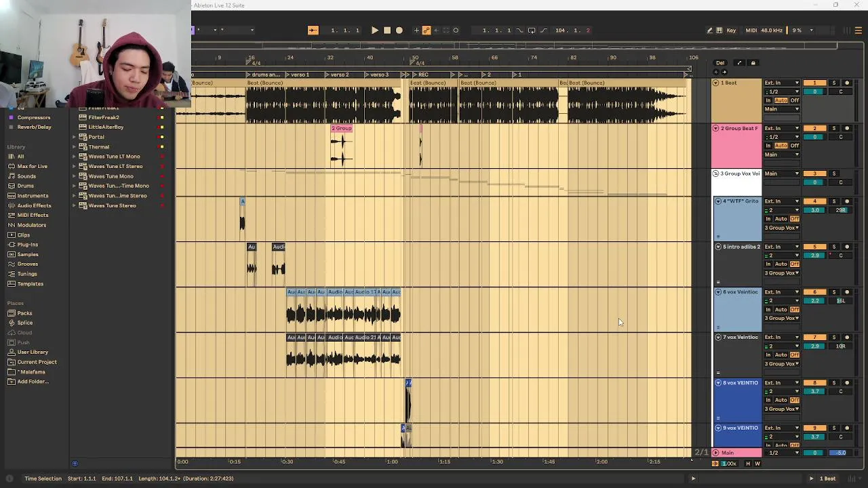Expand the Thermal plug-in entry

74,147
